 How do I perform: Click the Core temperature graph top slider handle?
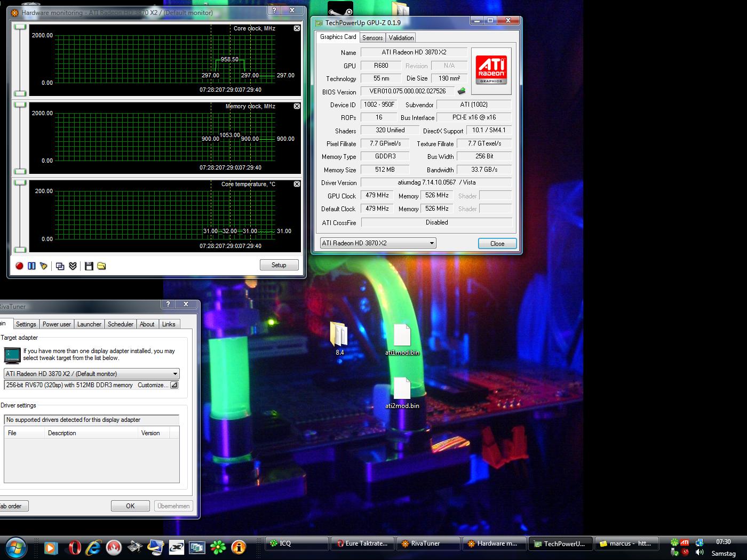(x=20, y=182)
